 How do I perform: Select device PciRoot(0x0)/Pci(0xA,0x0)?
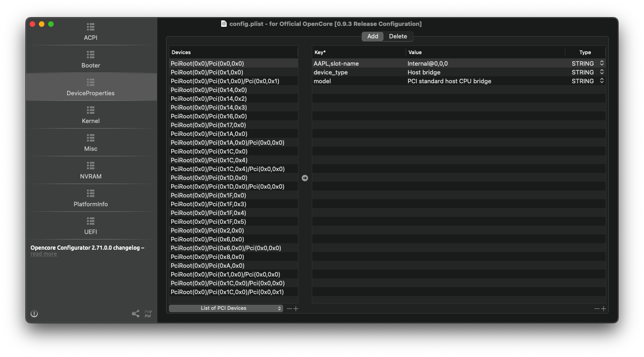(234, 265)
